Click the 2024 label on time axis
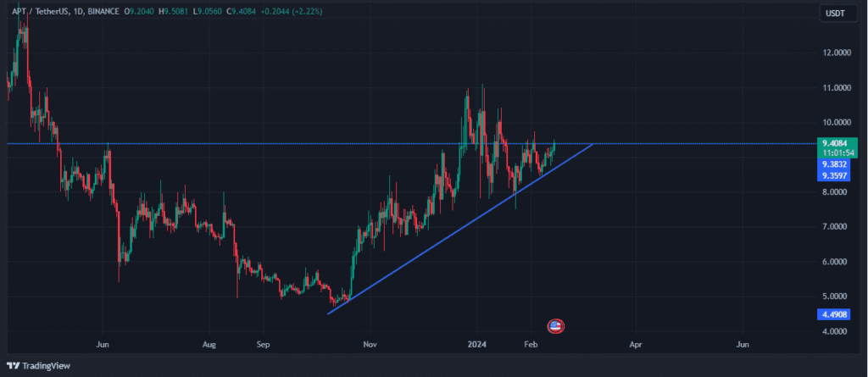868x377 pixels. 476,345
